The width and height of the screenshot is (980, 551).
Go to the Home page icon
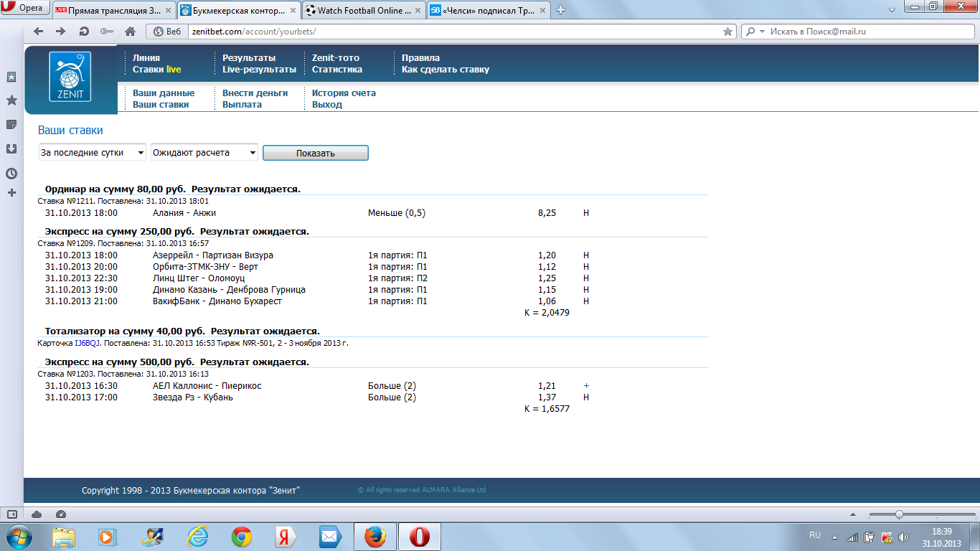(130, 32)
